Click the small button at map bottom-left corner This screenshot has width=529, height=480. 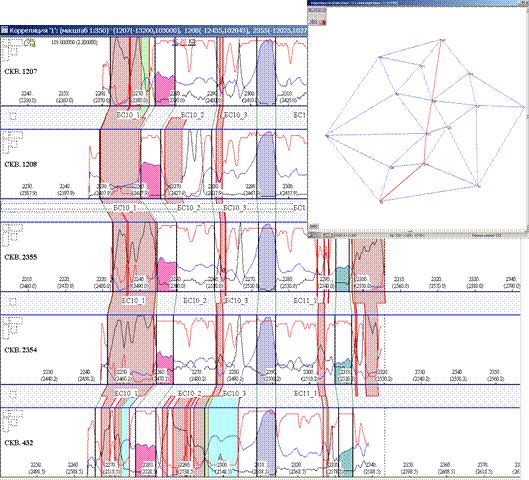pos(313,226)
